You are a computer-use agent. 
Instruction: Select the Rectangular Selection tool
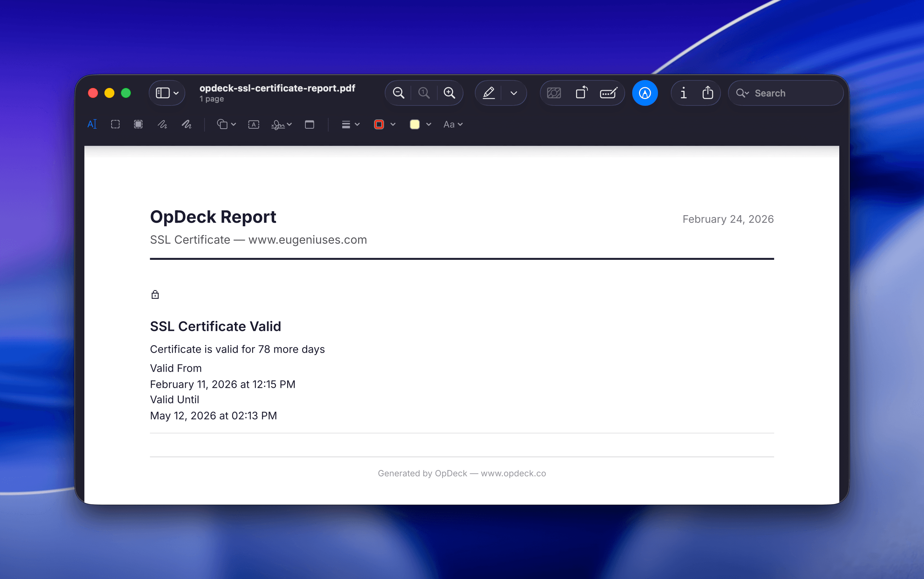[115, 124]
